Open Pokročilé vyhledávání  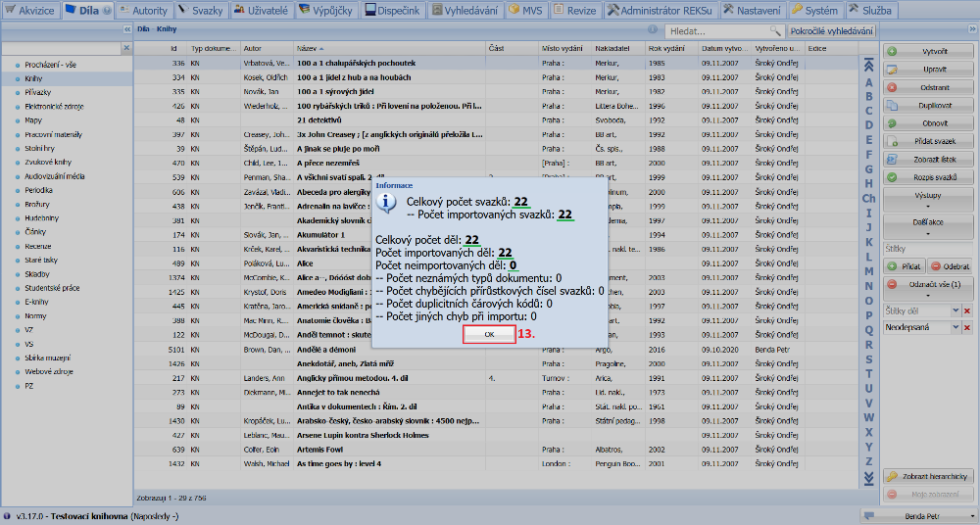coord(832,31)
